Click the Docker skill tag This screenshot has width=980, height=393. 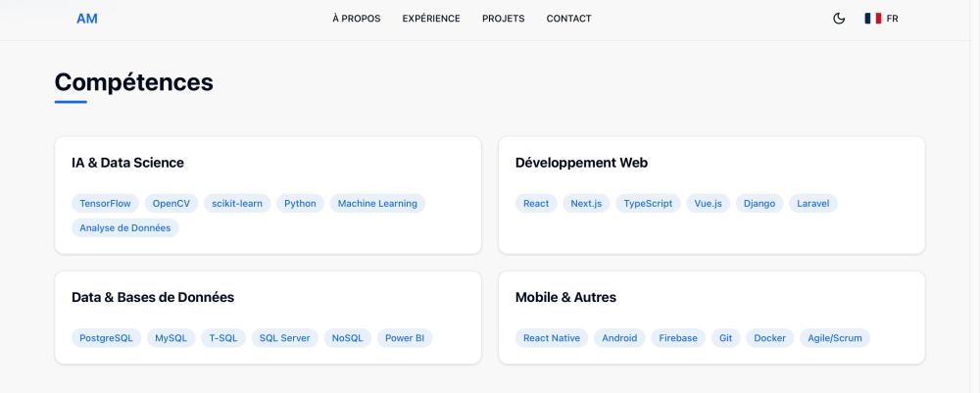click(769, 338)
